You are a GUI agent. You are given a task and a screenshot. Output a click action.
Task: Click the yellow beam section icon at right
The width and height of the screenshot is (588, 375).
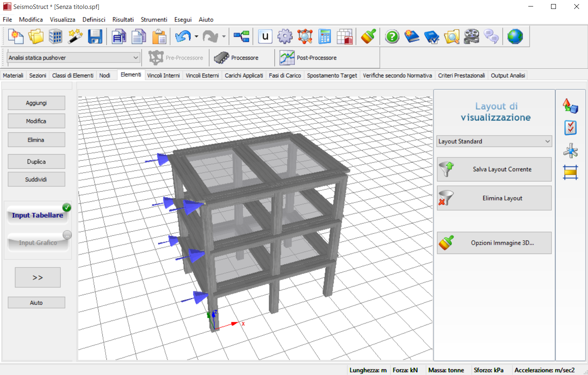pyautogui.click(x=571, y=172)
